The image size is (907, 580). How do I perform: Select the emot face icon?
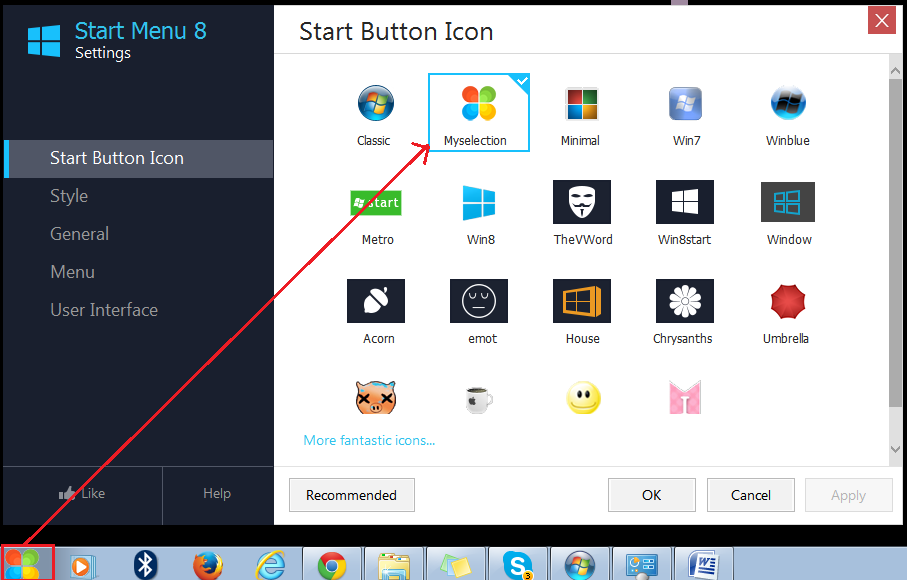coord(478,301)
